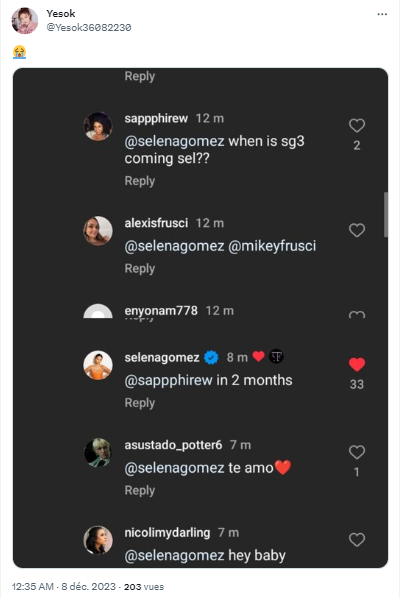Like alexisfrusci's comment via heart icon
The height and width of the screenshot is (598, 401).
coord(357,230)
